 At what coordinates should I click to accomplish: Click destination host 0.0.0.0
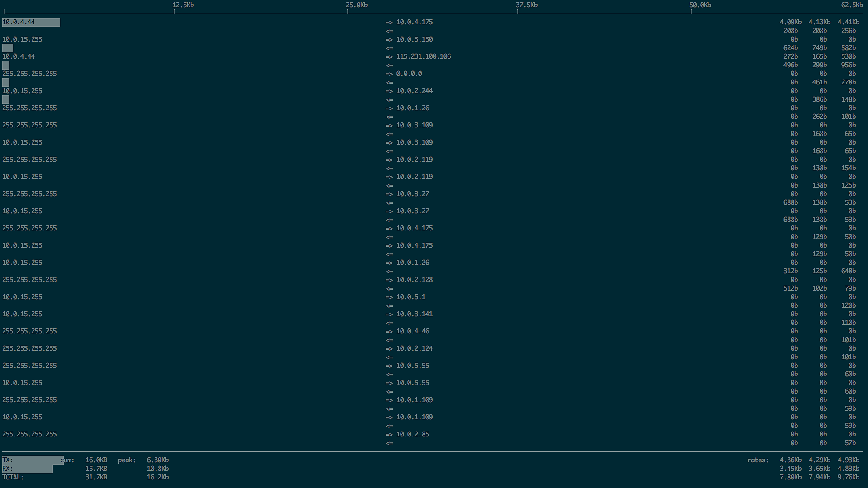click(409, 74)
